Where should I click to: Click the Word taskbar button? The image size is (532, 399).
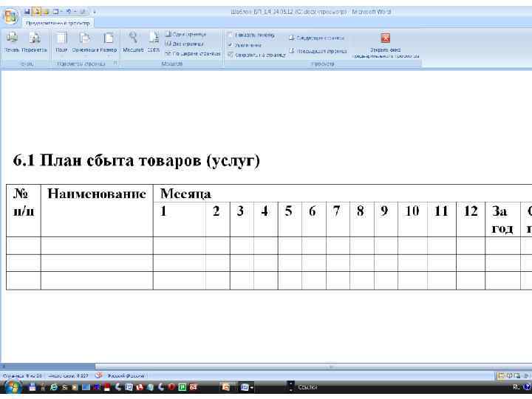tap(247, 387)
